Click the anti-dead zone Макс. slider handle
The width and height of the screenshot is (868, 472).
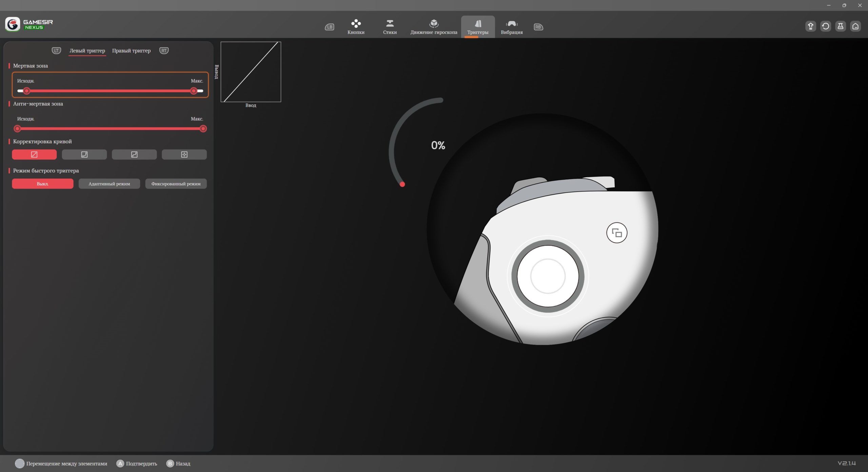[203, 129]
